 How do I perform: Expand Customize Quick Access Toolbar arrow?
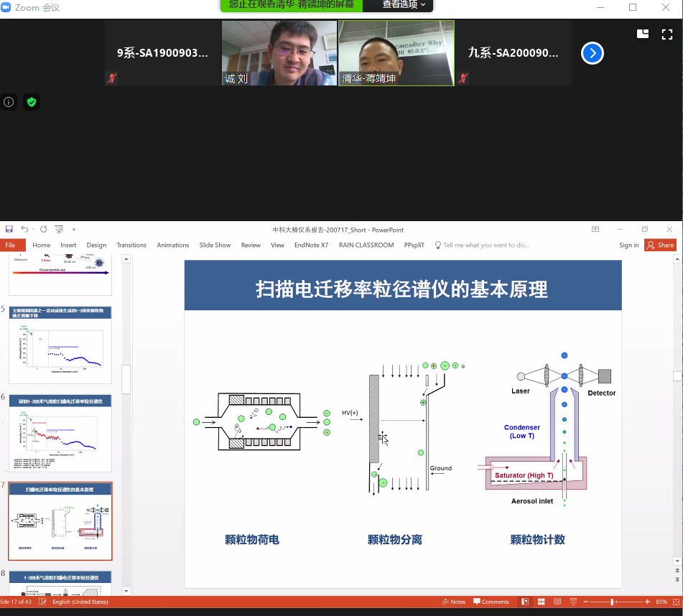pos(73,230)
